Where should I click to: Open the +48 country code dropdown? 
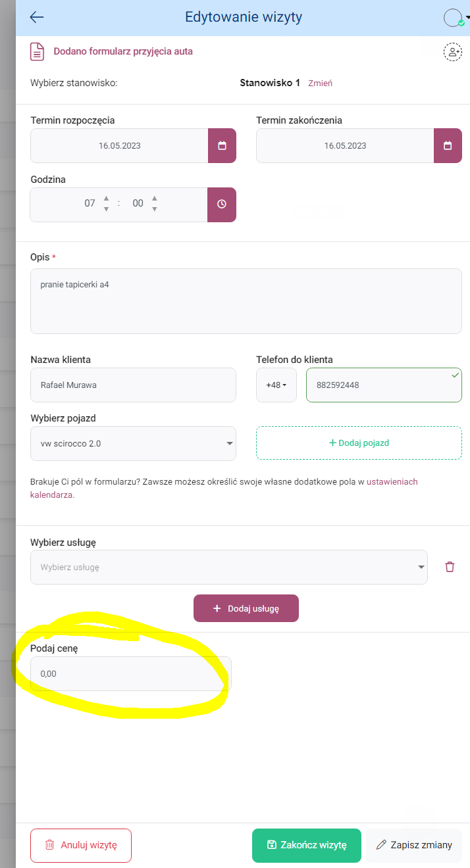[276, 385]
